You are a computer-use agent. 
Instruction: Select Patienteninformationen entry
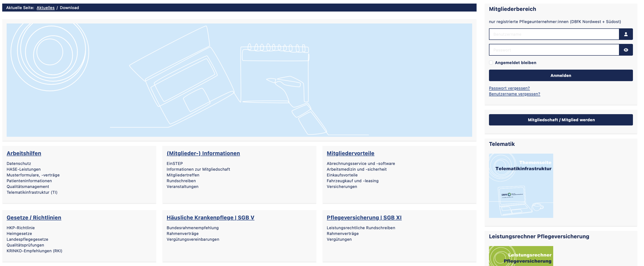[x=29, y=181]
